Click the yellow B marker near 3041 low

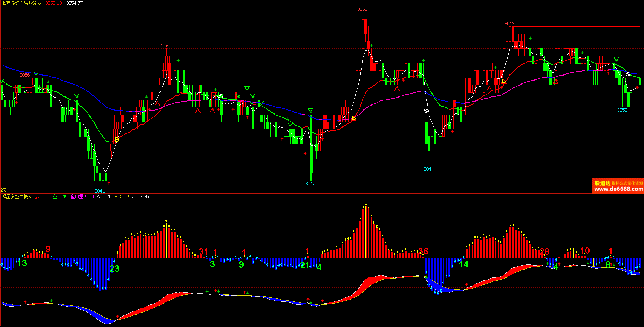click(x=117, y=140)
